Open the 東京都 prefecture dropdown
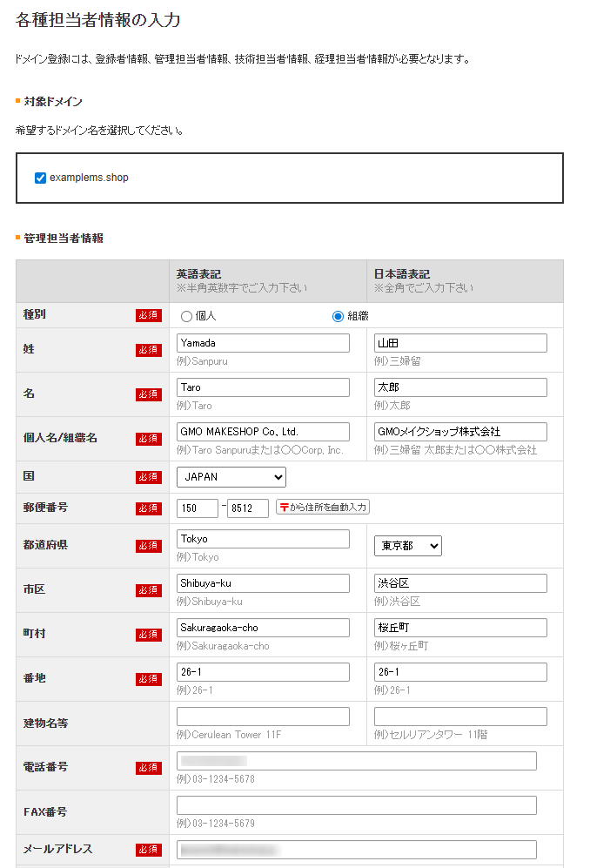The width and height of the screenshot is (590, 868). point(408,546)
